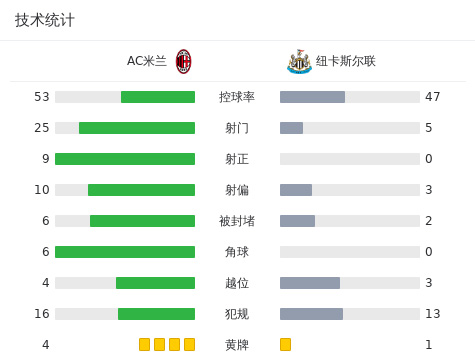475x363 pixels.
Task: Click AC Milan's green 射正 shots-on-target bar
Action: tap(125, 159)
